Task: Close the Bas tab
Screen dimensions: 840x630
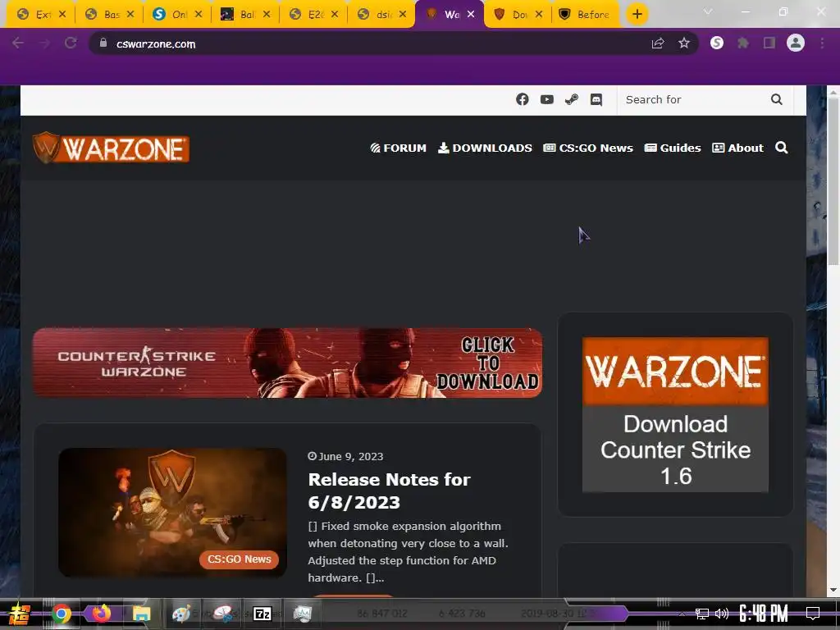Action: coord(130,15)
